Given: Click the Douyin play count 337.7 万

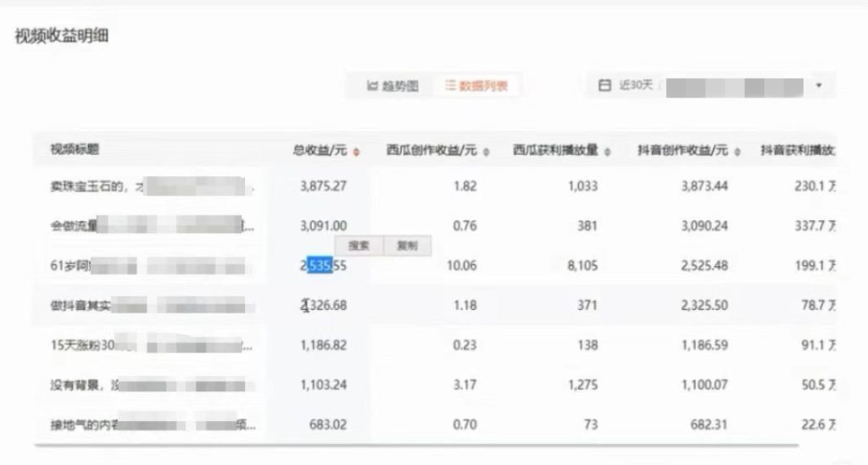Looking at the screenshot, I should click(x=815, y=225).
